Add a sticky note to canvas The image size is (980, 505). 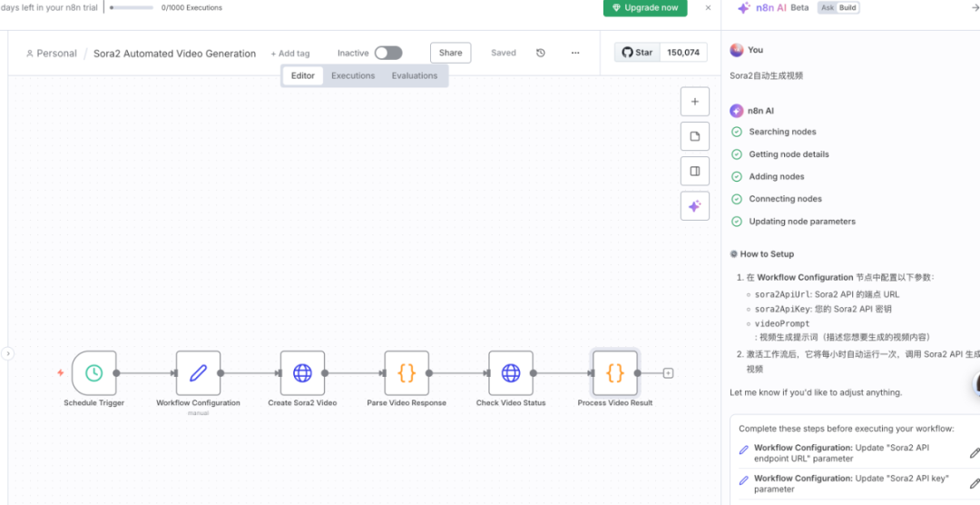(694, 136)
